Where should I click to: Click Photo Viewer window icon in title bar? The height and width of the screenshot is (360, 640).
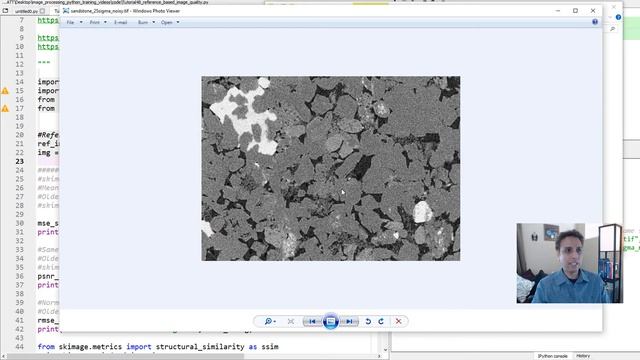(66, 11)
